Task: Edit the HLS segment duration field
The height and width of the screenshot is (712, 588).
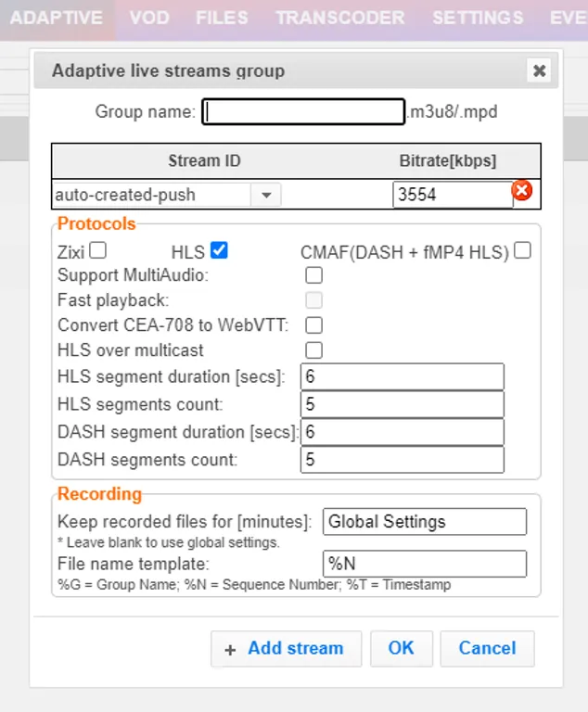Action: (403, 376)
